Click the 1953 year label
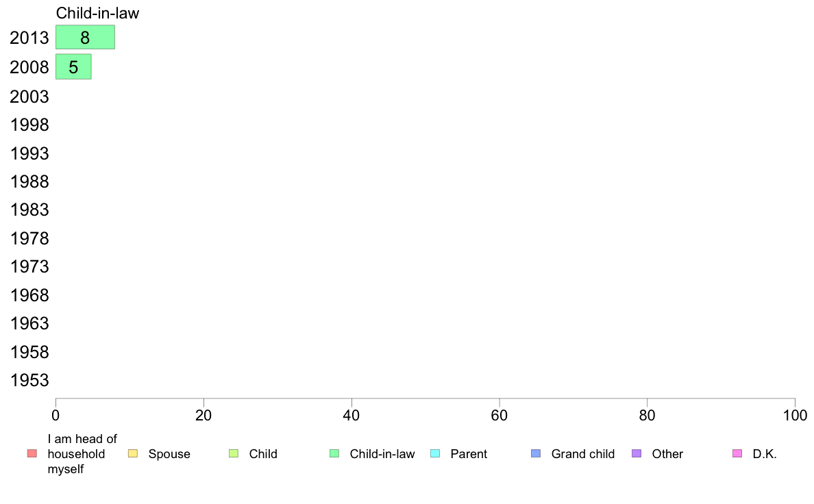This screenshot has height=504, width=814. pos(29,380)
